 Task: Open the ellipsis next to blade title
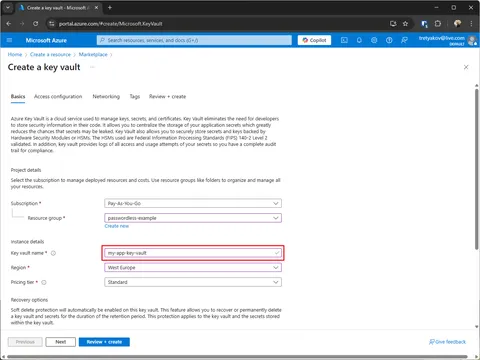click(92, 67)
